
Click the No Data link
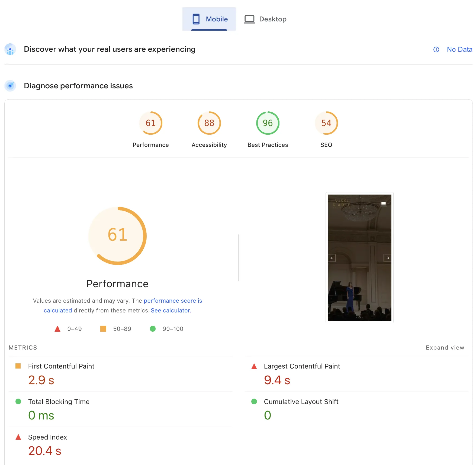coord(459,49)
